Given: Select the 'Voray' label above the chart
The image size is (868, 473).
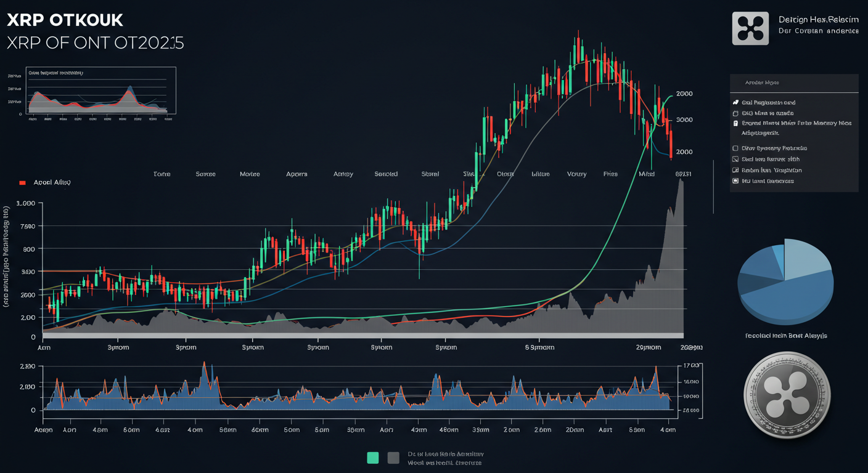Looking at the screenshot, I should (576, 174).
